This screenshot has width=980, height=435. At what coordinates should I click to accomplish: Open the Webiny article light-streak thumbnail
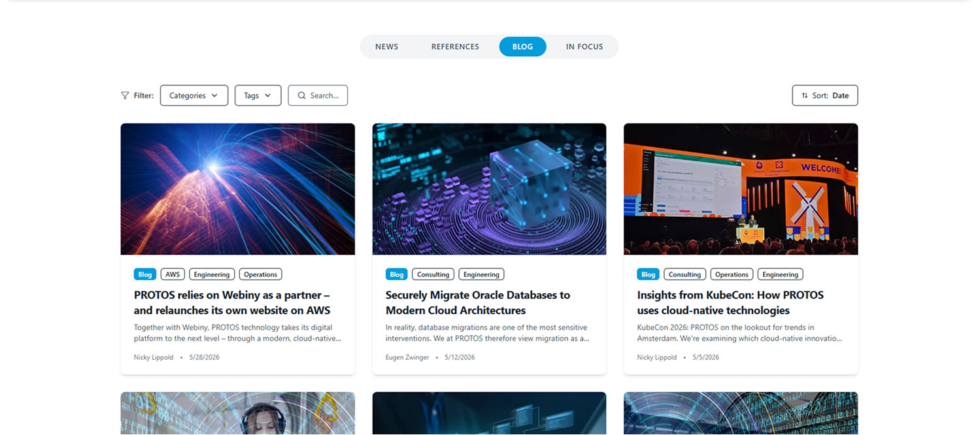(238, 189)
